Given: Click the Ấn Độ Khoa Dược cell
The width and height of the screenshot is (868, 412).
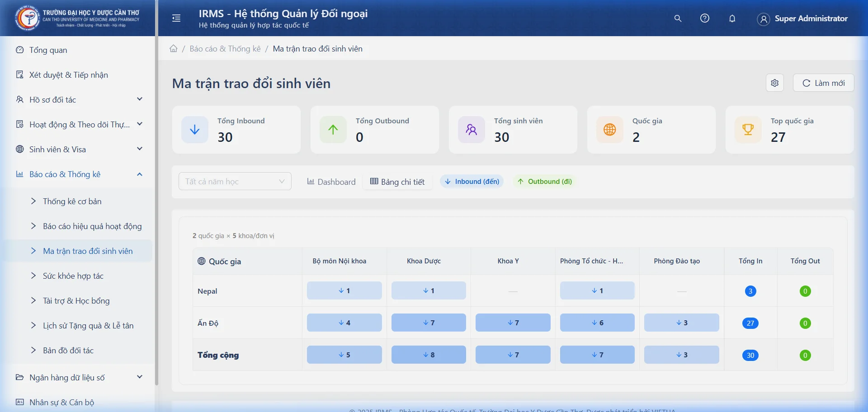Looking at the screenshot, I should [x=429, y=323].
